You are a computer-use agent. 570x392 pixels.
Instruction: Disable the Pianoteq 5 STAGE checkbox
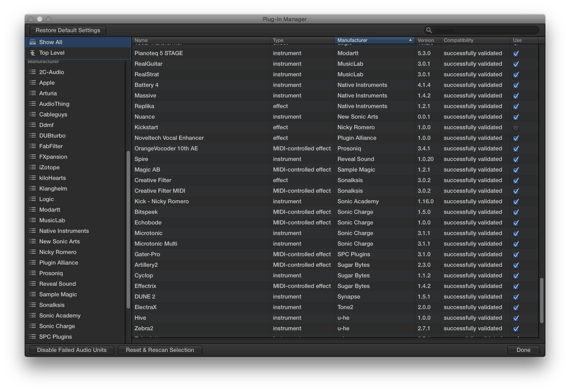coord(516,53)
